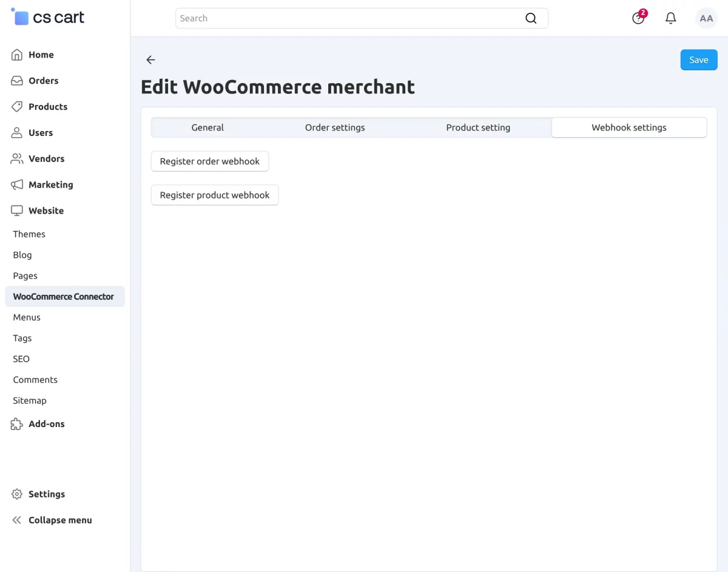Image resolution: width=728 pixels, height=572 pixels.
Task: Open Tags under Website
Action: [x=22, y=338]
